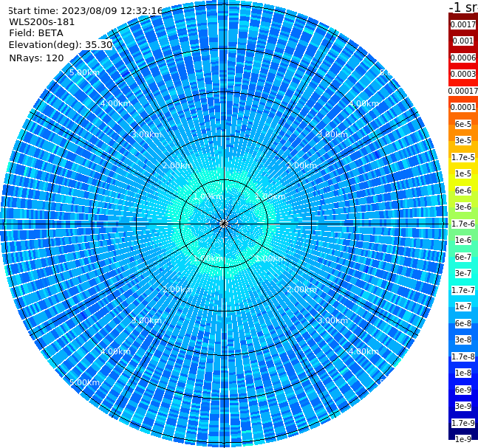This screenshot has height=448, width=478.
Task: Select the 1.7e-9 colorbar label
Action: (463, 423)
